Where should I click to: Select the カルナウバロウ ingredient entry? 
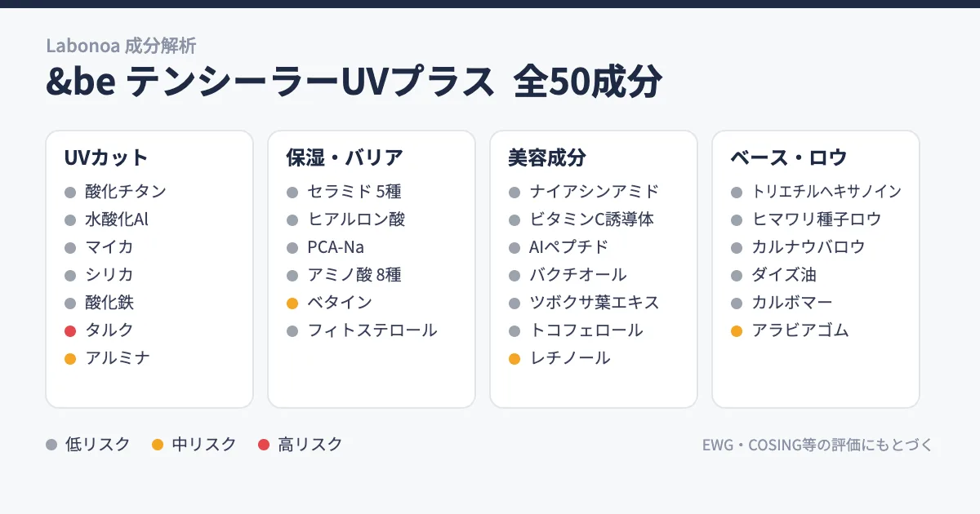click(808, 247)
